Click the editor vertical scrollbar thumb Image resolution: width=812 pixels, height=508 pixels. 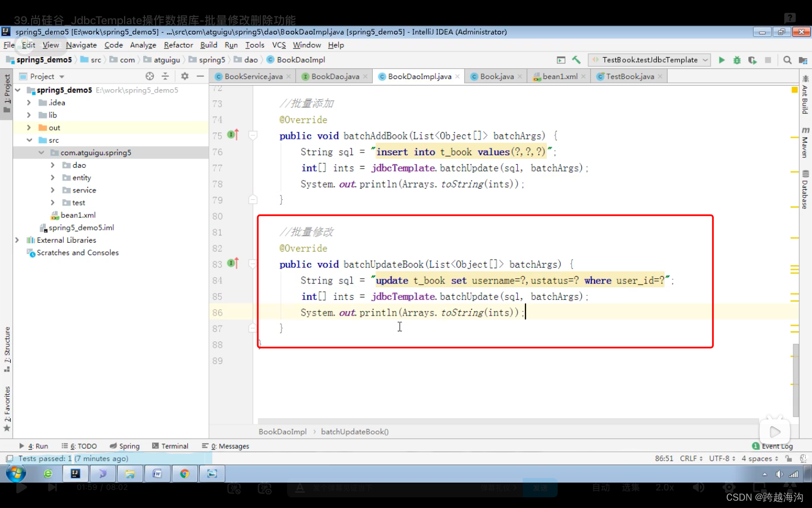click(x=796, y=380)
